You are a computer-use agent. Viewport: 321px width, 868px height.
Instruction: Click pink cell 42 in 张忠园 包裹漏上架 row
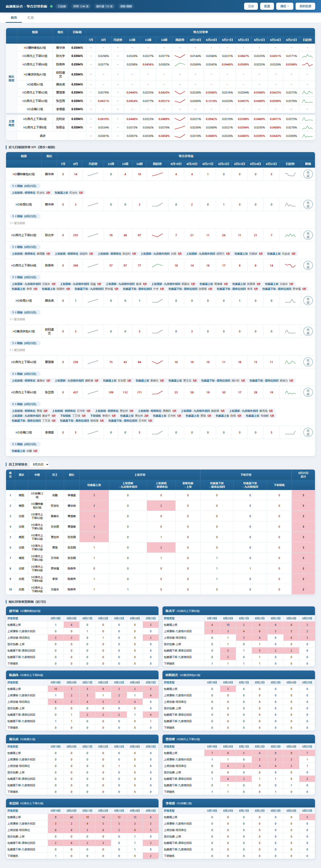tap(71, 817)
